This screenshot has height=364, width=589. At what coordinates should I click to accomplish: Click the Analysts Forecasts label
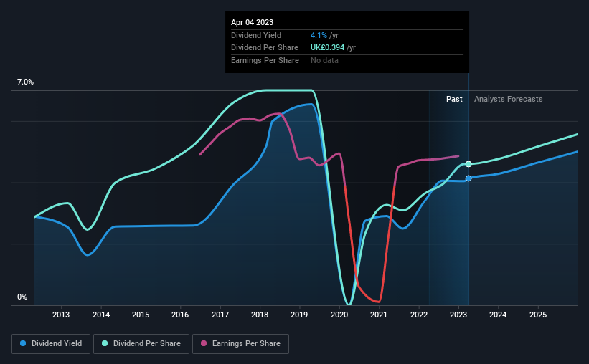pos(508,99)
